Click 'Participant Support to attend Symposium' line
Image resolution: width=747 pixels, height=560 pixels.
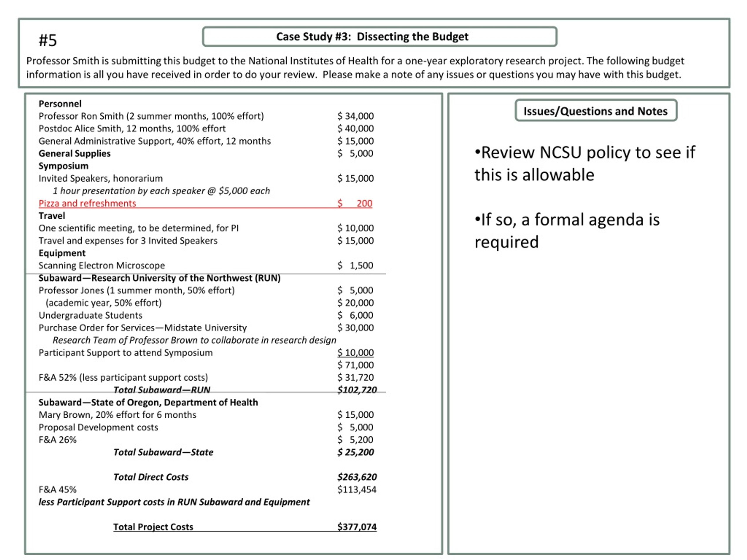[x=126, y=353]
